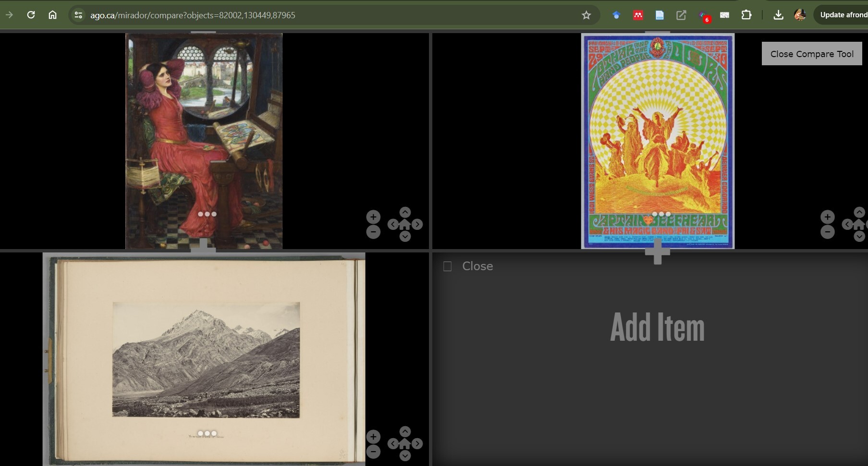Pan left in the mountain photograph panel
The image size is (868, 466).
click(x=393, y=443)
